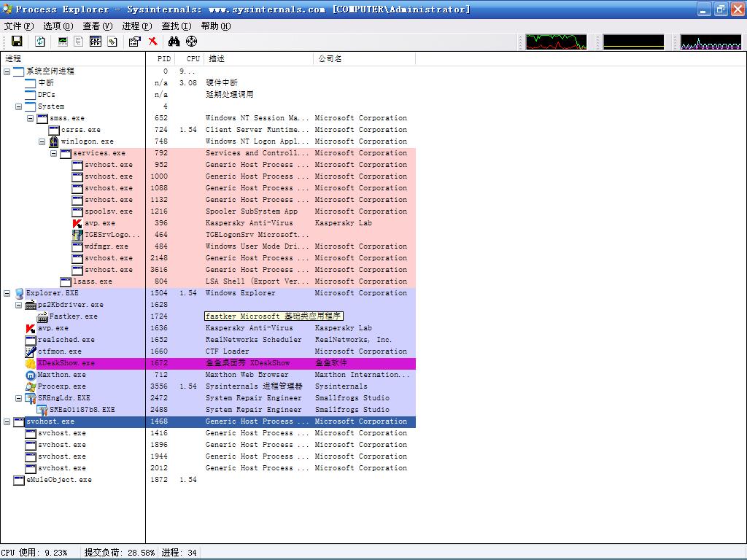The height and width of the screenshot is (560, 747).
Task: Open the 文件(F) menu
Action: pyautogui.click(x=19, y=26)
